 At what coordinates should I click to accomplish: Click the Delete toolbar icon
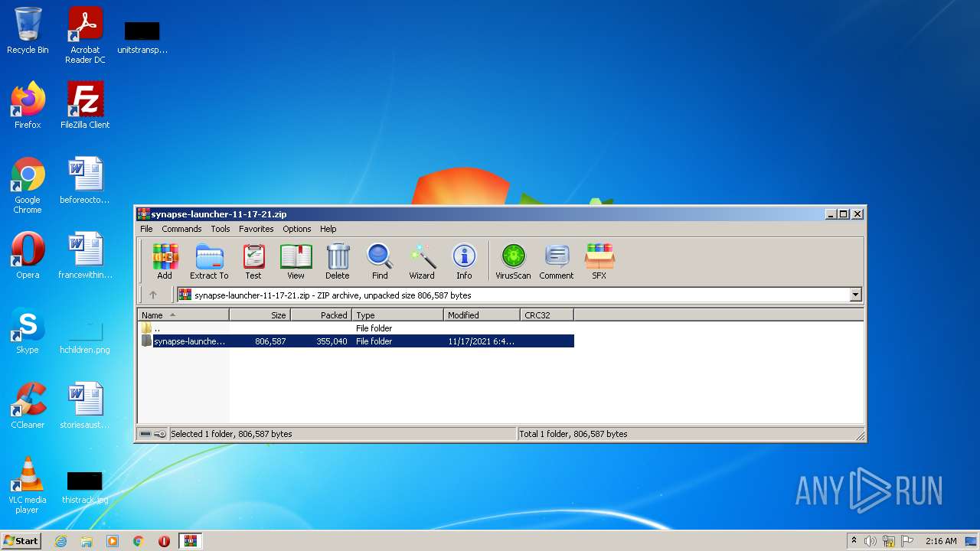[x=337, y=261]
